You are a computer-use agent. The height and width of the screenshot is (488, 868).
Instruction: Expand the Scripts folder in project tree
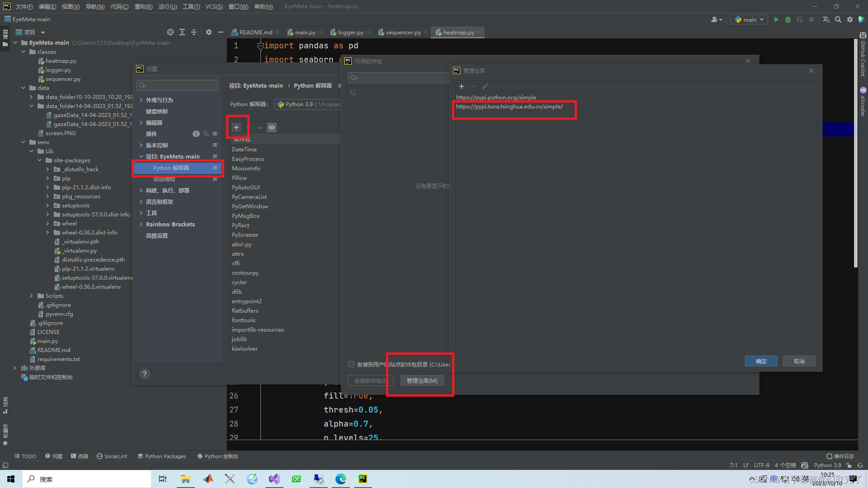tap(31, 296)
